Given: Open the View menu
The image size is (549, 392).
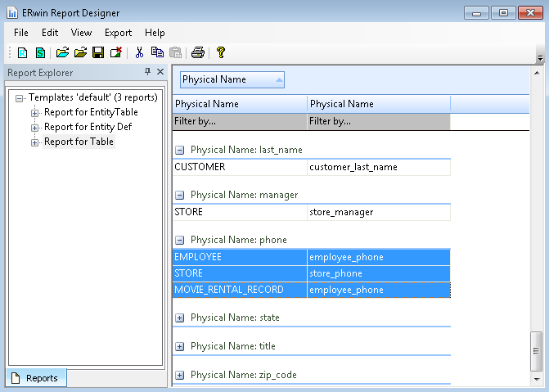Looking at the screenshot, I should point(81,33).
